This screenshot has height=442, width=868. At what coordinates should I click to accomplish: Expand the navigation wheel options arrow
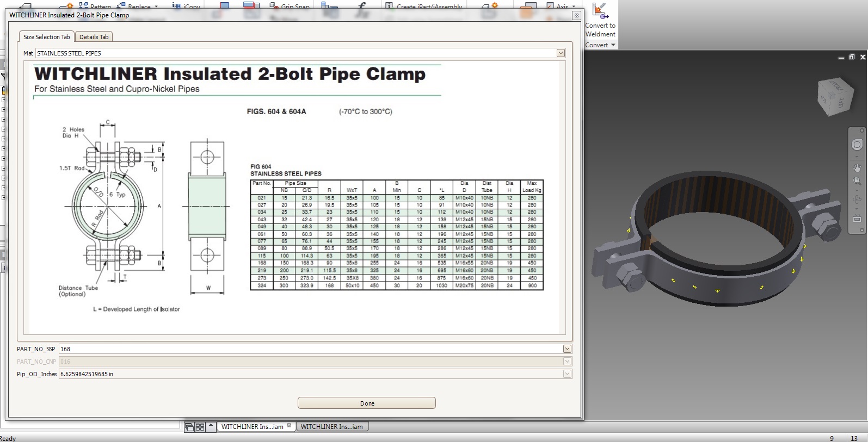[857, 157]
